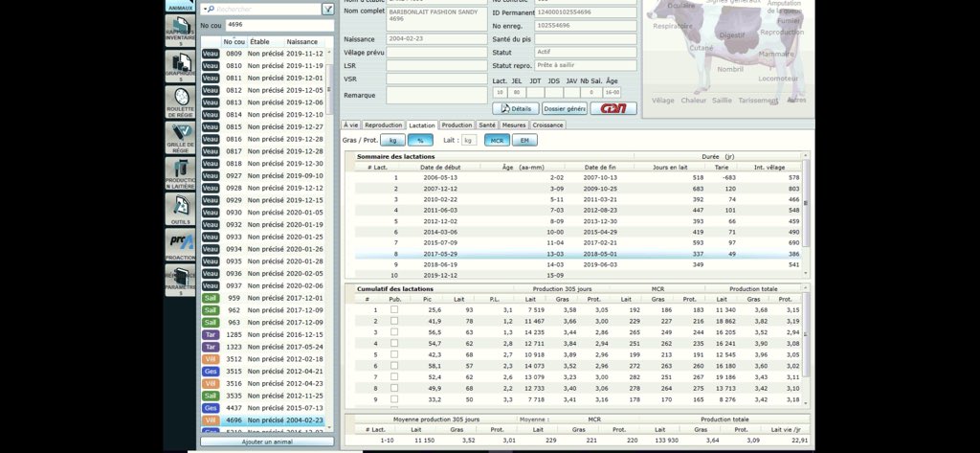
Task: Click the Ges badge for animal 3515
Action: [x=211, y=371]
